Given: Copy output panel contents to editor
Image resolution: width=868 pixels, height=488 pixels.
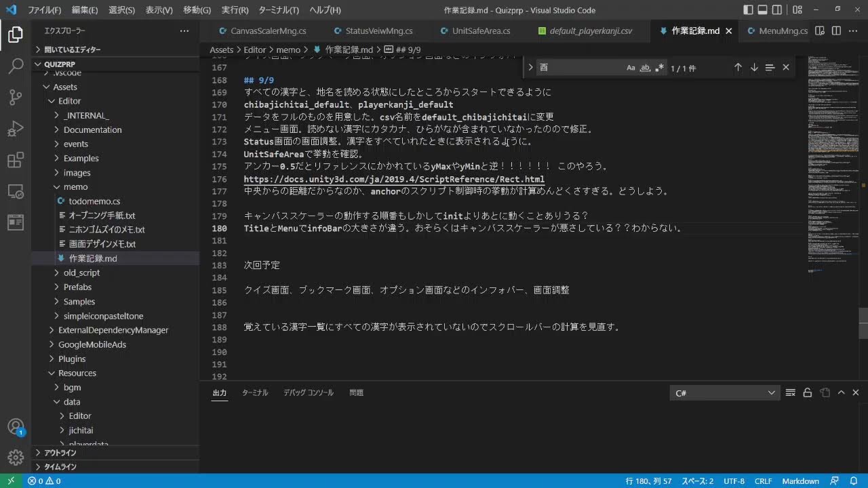Looking at the screenshot, I should click(x=825, y=393).
